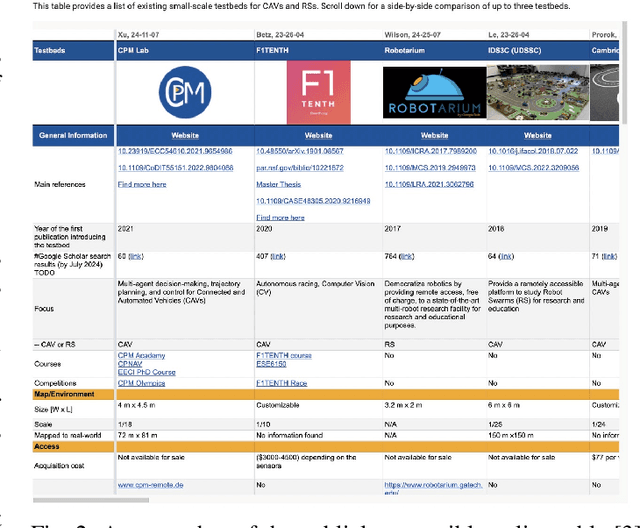
Task: Open the EECI PhD Course link
Action: pos(146,373)
